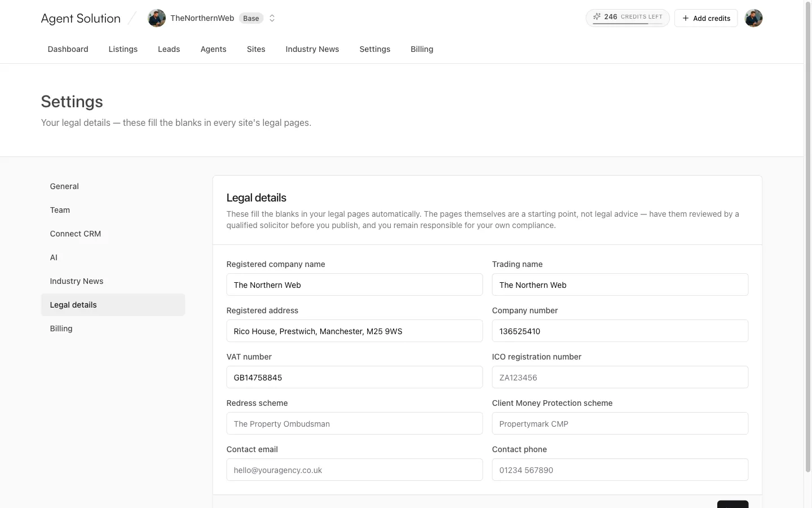Open Billing in settings sidebar

coord(113,329)
